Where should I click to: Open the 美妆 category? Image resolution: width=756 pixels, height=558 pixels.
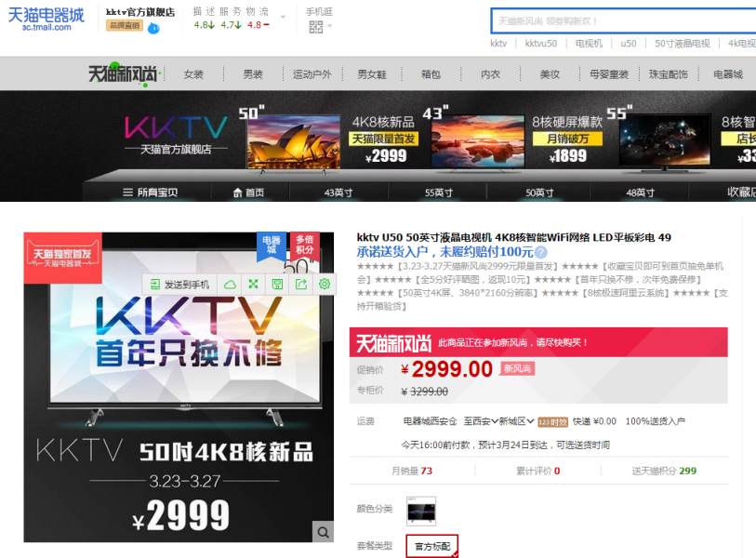(x=550, y=74)
